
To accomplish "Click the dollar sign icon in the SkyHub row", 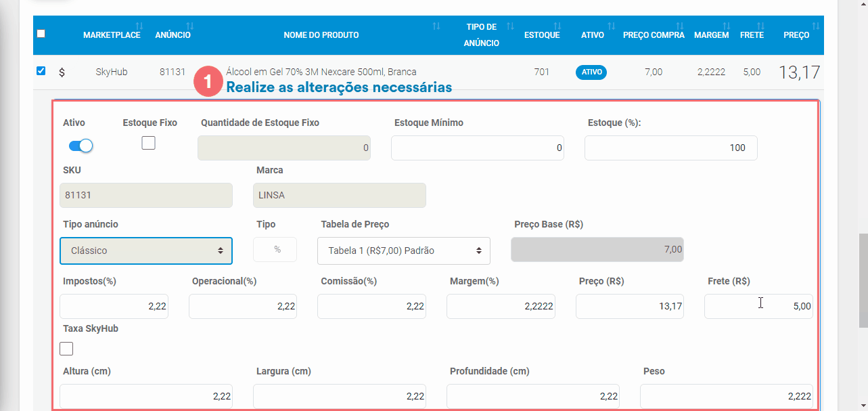I will [62, 72].
